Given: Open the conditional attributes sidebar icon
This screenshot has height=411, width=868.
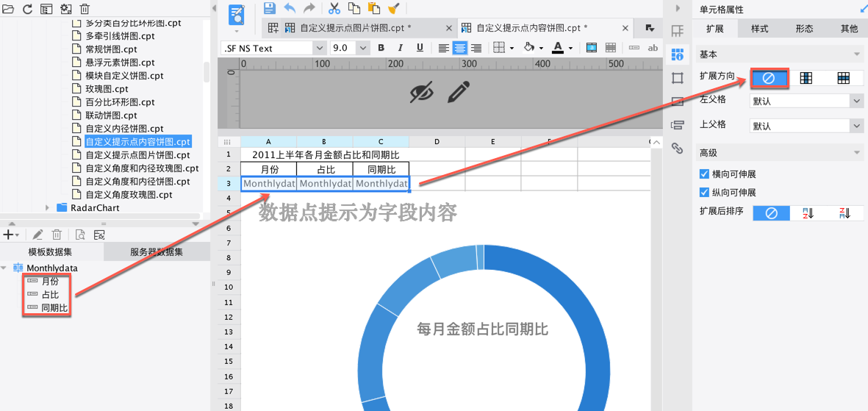Looking at the screenshot, I should pyautogui.click(x=677, y=125).
